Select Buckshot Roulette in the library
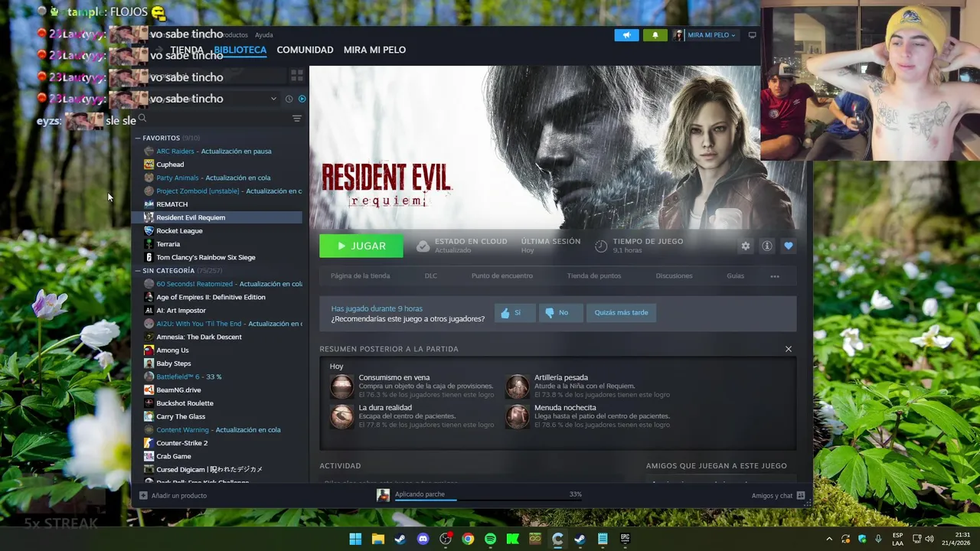 point(218,403)
